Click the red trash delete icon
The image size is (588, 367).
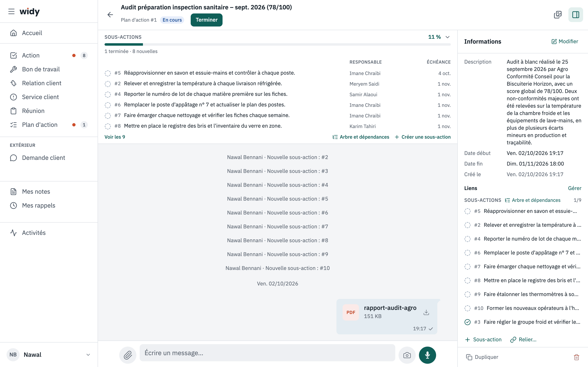pyautogui.click(x=576, y=357)
